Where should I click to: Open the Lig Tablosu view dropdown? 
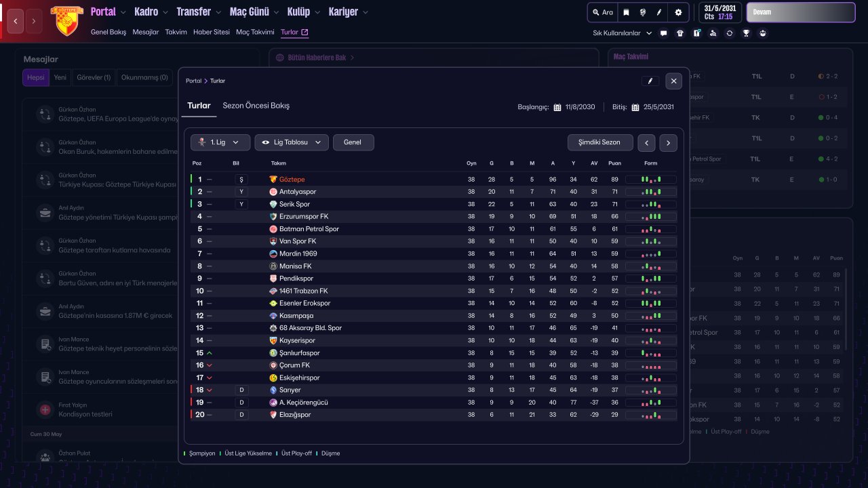tap(292, 142)
